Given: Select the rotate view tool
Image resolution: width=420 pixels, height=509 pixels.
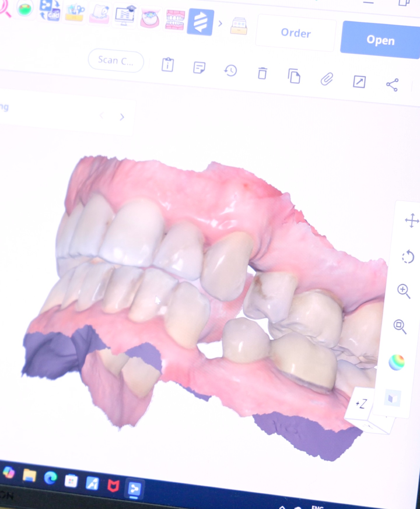Looking at the screenshot, I should pyautogui.click(x=408, y=257).
